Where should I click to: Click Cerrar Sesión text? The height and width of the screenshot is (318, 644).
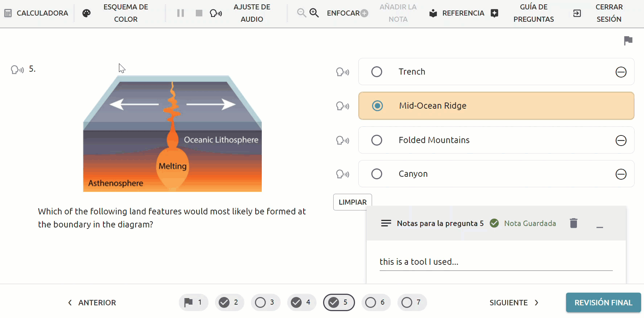point(609,13)
